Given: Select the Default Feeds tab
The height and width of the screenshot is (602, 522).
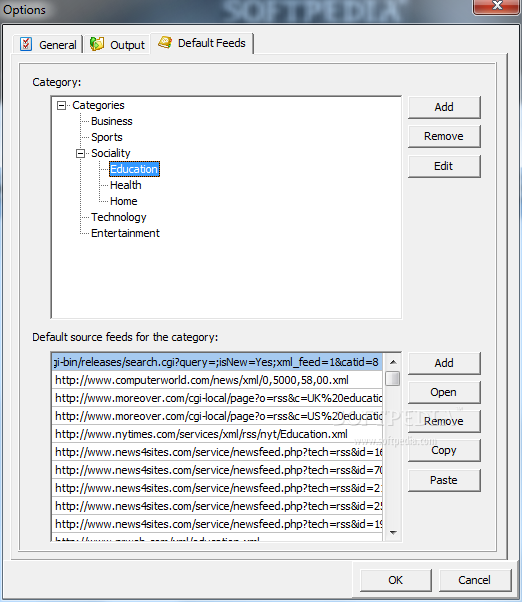Looking at the screenshot, I should coord(202,43).
